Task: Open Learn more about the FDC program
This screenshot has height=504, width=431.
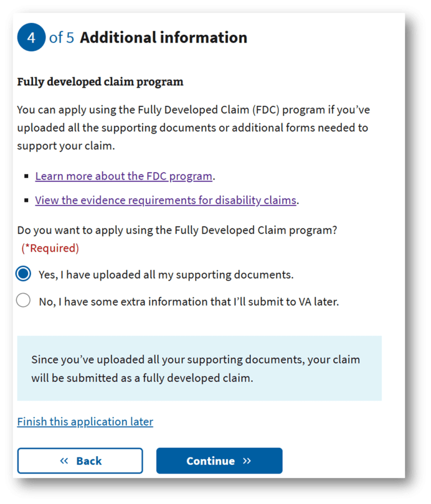Action: 123,176
